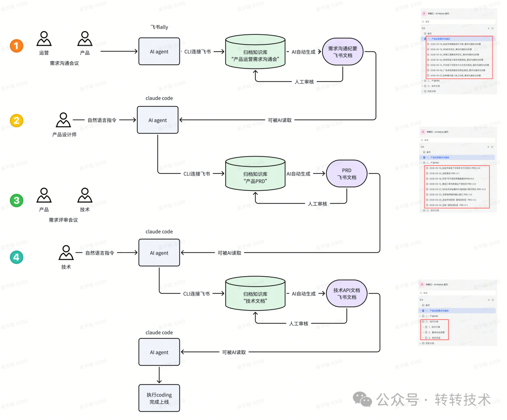Screen dimensions: 507x420
Task: Click the plus icon in the bottom sidebar screenshot
Action: click(488, 300)
